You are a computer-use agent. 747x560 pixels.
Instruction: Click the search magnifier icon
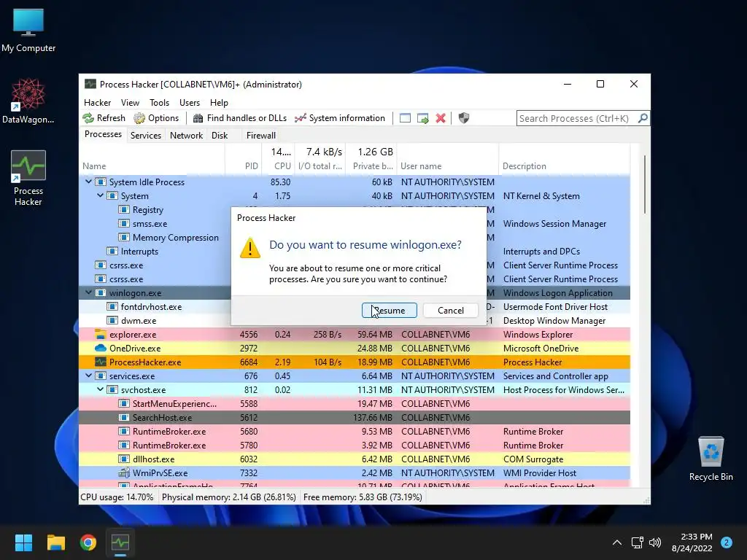[643, 117]
